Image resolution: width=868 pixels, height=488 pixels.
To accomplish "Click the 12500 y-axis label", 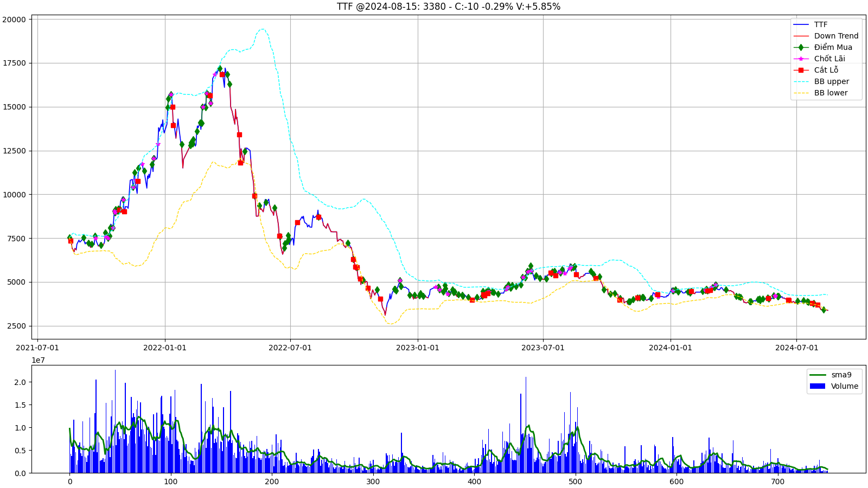I will [x=14, y=151].
